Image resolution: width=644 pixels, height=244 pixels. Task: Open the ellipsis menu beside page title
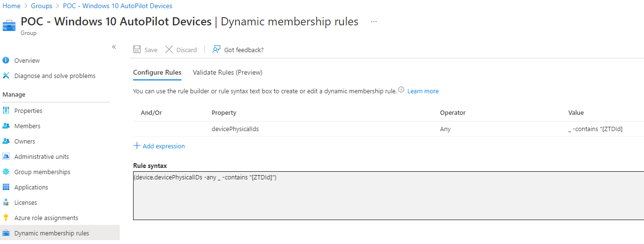(374, 22)
